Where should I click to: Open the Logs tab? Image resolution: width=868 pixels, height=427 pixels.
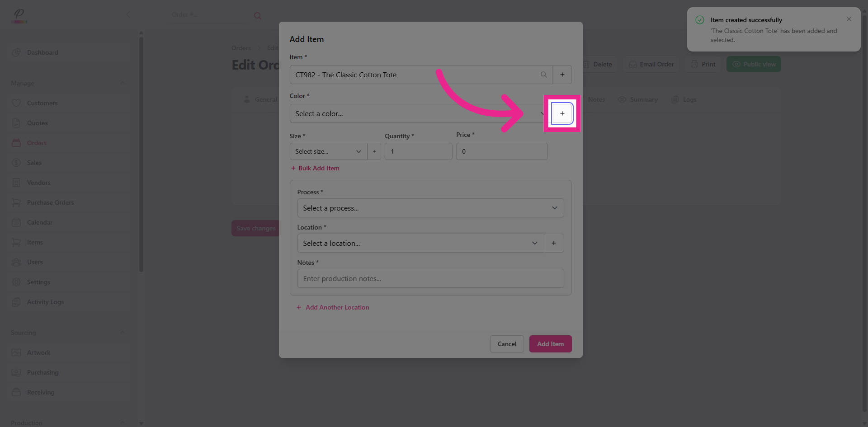tap(689, 99)
